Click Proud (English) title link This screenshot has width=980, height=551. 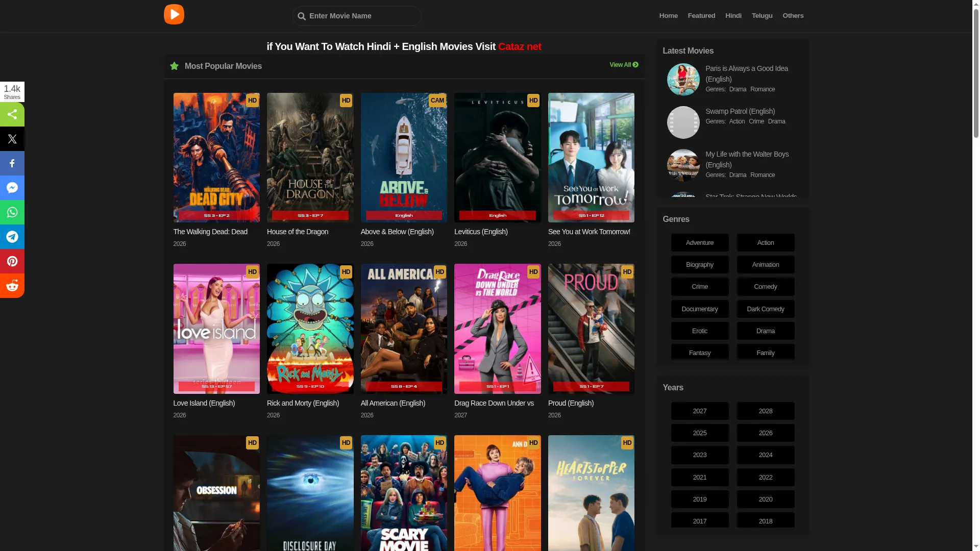571,403
